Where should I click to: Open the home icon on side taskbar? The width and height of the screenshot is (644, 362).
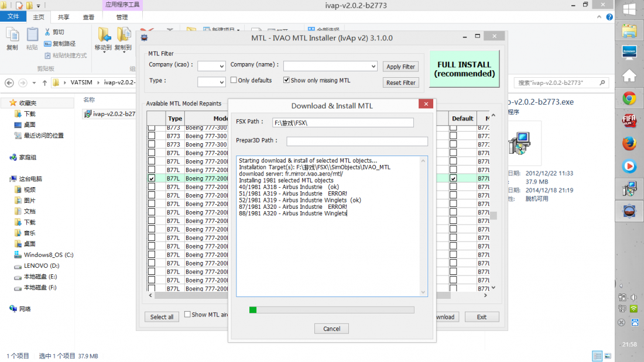coord(629,75)
